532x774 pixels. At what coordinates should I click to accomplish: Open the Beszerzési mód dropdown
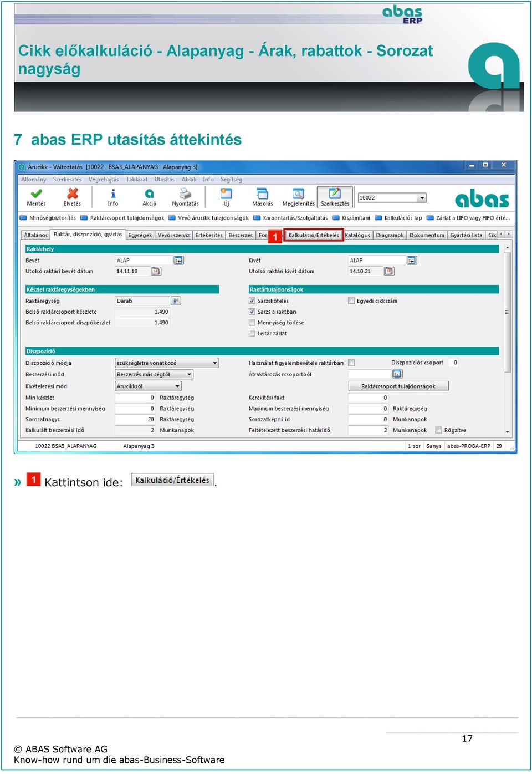pos(154,375)
